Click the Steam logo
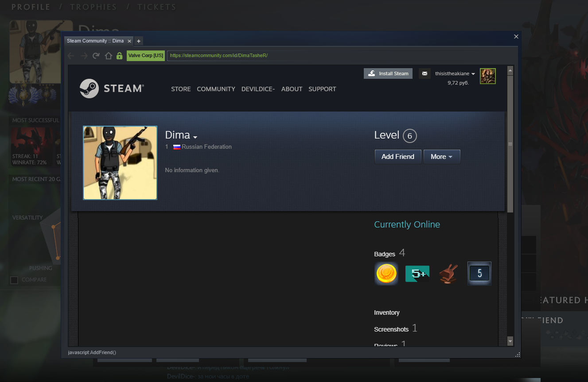Viewport: 588px width, 382px height. pyautogui.click(x=112, y=89)
